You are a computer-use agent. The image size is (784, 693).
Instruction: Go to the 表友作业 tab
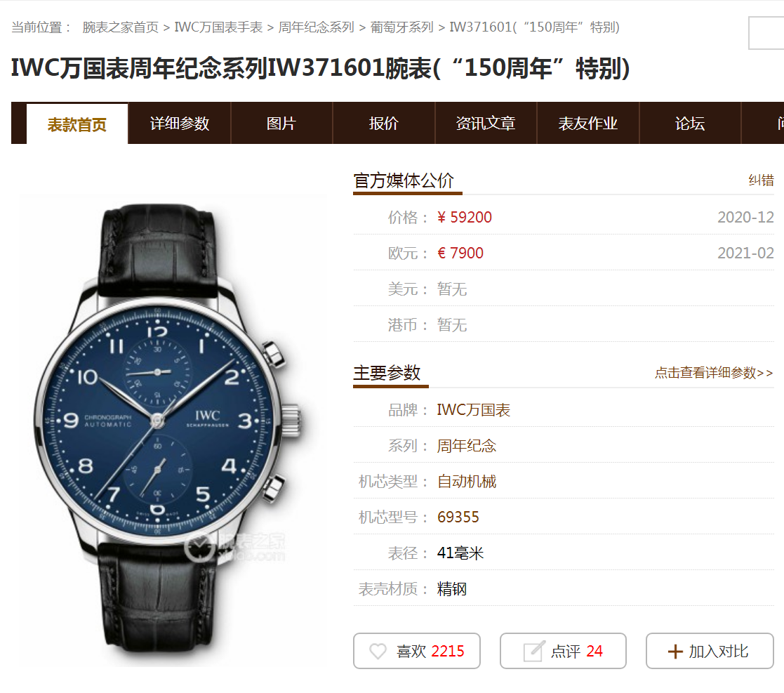pos(588,124)
